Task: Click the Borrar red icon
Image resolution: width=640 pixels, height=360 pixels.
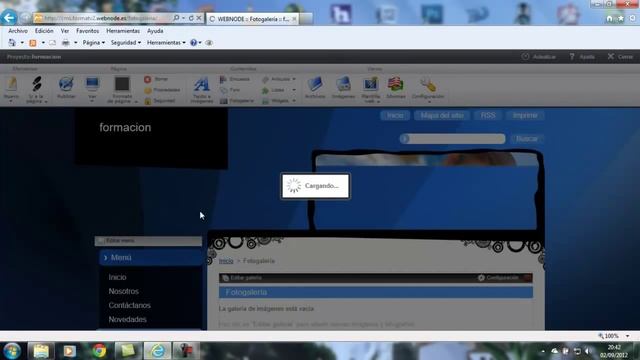Action: coord(147,79)
